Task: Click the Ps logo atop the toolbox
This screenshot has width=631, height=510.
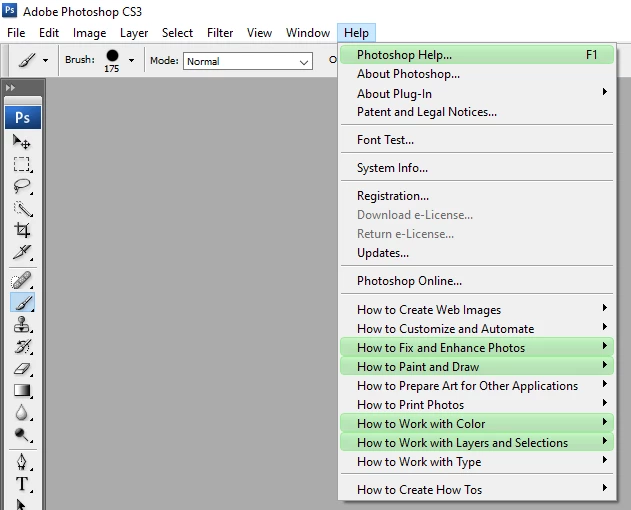Action: tap(23, 118)
